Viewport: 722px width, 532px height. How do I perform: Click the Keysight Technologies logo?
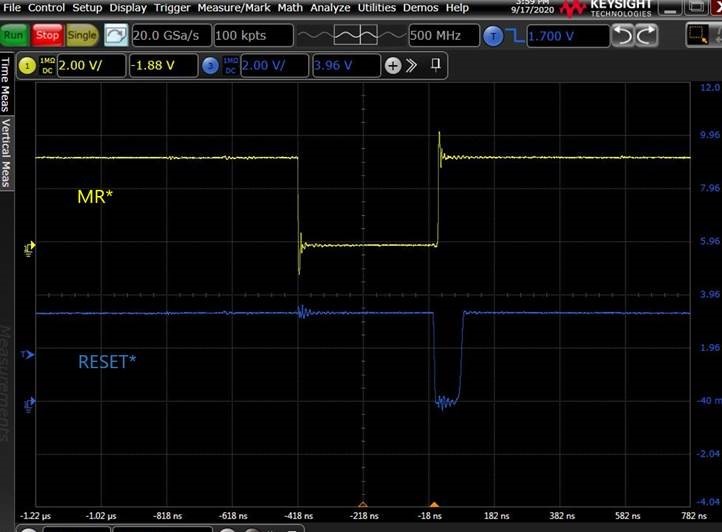click(606, 8)
